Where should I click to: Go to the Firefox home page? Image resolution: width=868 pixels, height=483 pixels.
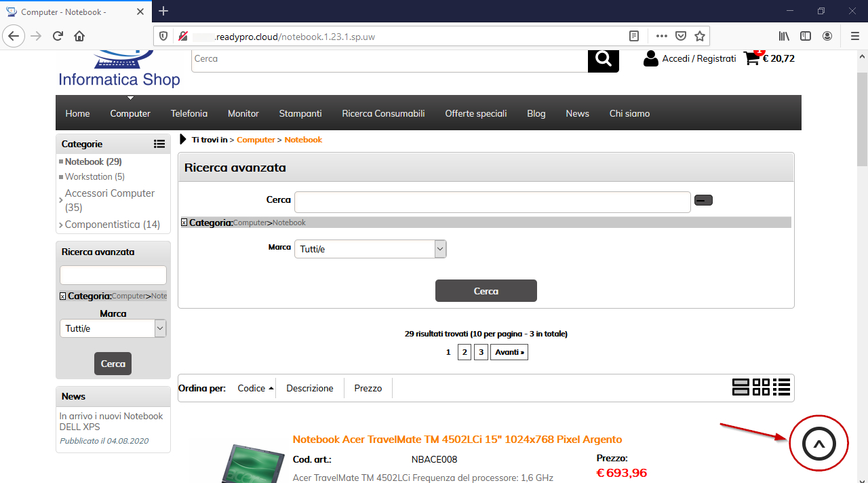click(79, 36)
